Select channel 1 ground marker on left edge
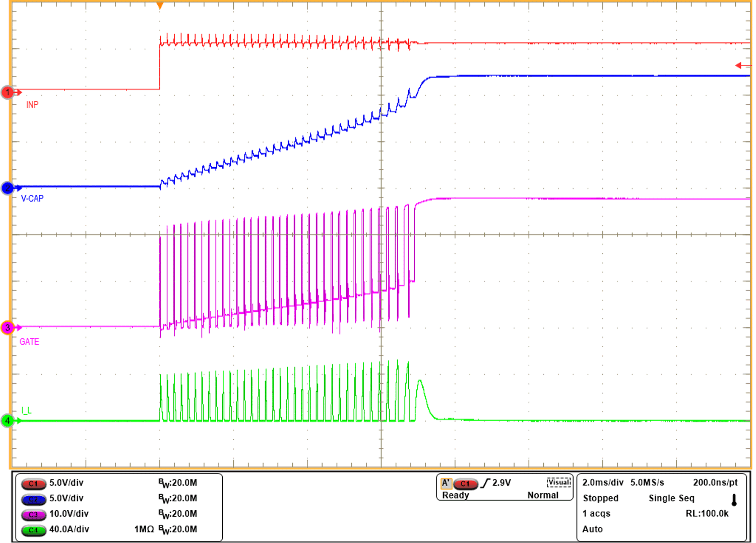 pos(8,92)
